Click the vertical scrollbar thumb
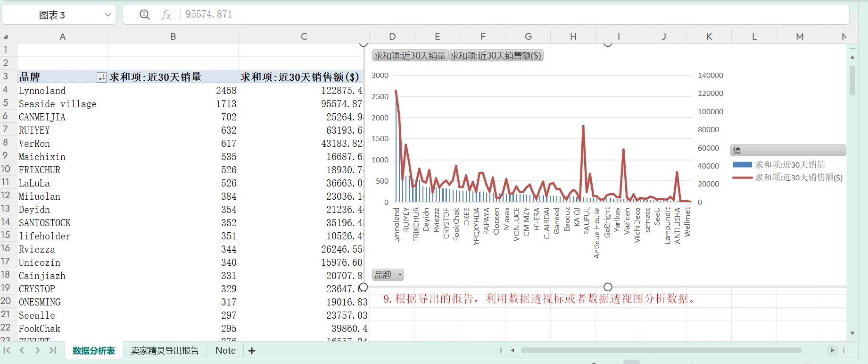868x364 pixels. pos(852,80)
